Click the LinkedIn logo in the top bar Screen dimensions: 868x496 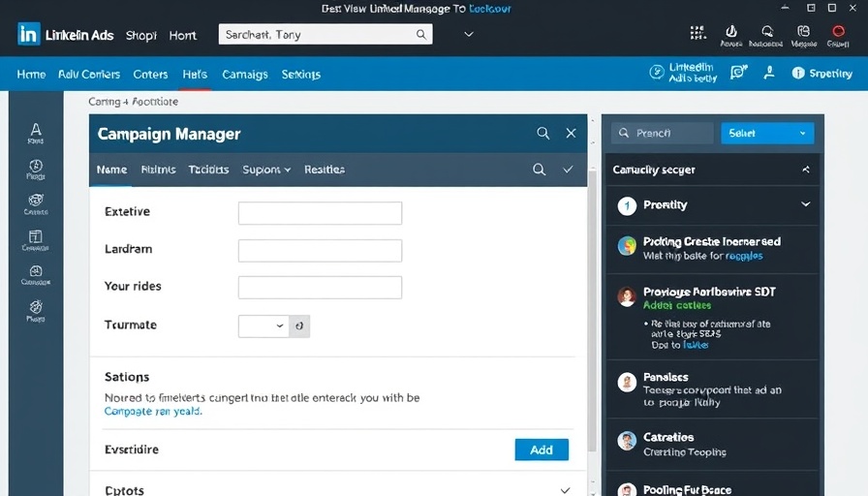pyautogui.click(x=29, y=35)
